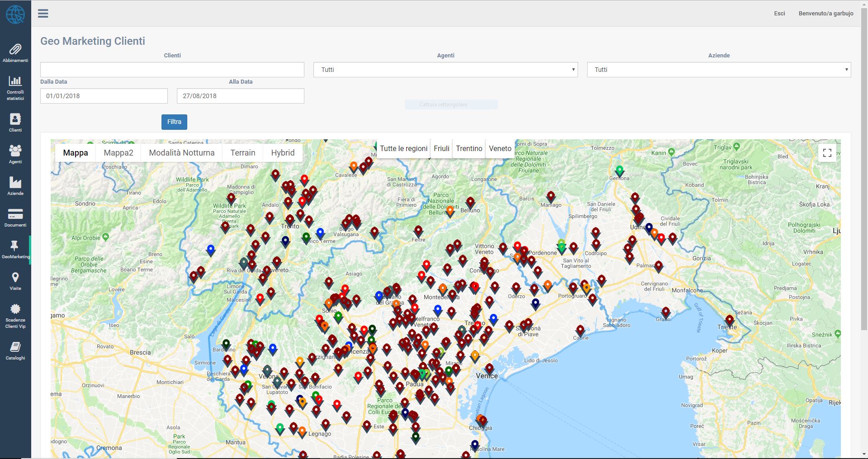Screen dimensions: 868x459
Task: Toggle map fullscreen view
Action: [x=827, y=153]
